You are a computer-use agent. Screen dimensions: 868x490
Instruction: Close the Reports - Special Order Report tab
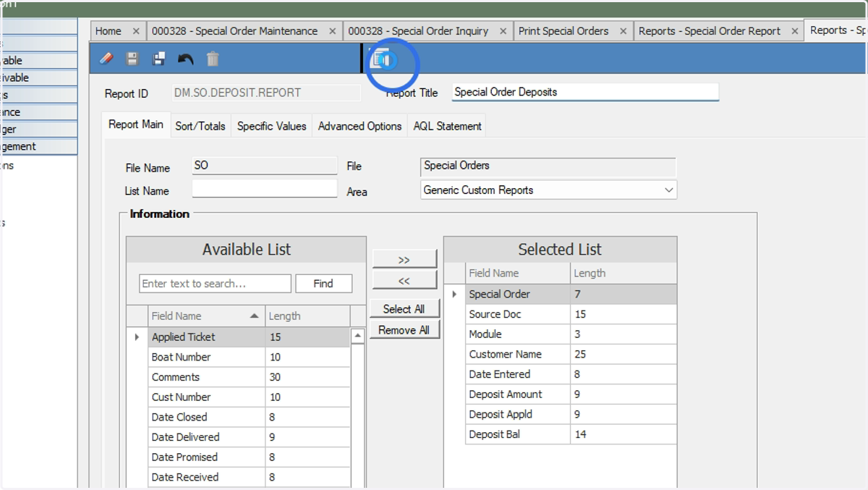(794, 31)
